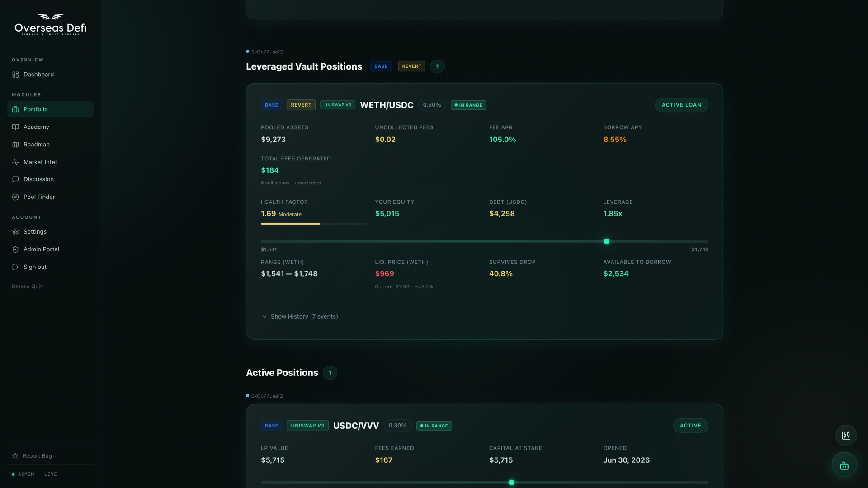Screen dimensions: 868x488
Task: Click the opened date Jun 30, 2026
Action: tap(626, 460)
